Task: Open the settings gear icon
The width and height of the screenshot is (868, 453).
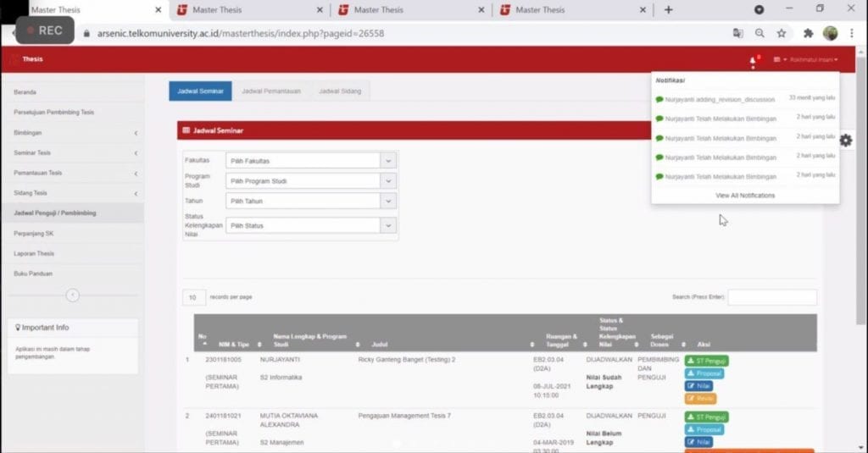Action: tap(845, 141)
